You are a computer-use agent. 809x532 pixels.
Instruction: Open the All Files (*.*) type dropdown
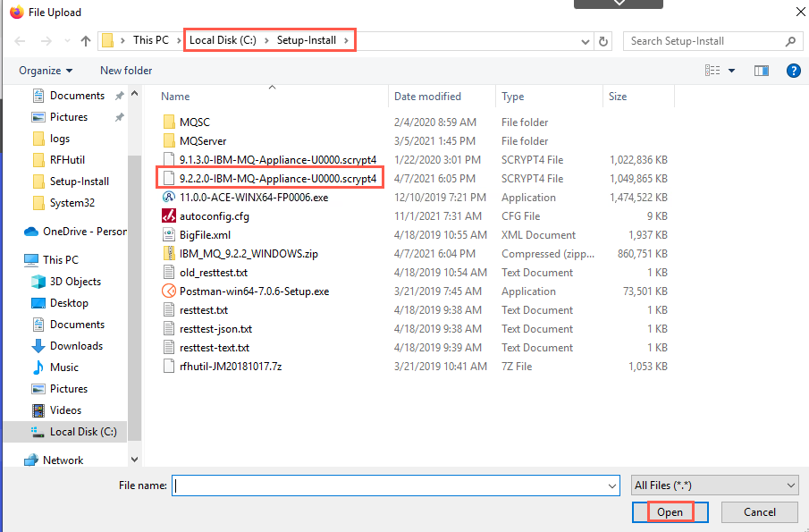(714, 486)
